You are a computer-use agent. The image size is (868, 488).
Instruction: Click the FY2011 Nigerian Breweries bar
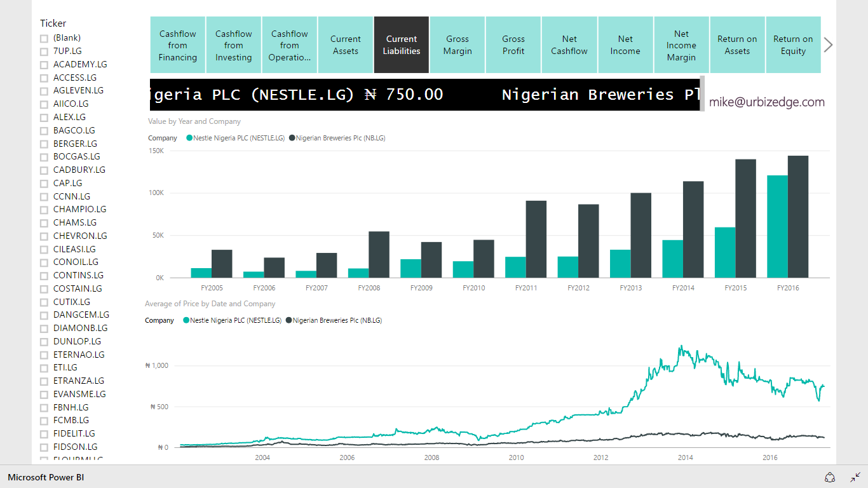[x=536, y=239]
